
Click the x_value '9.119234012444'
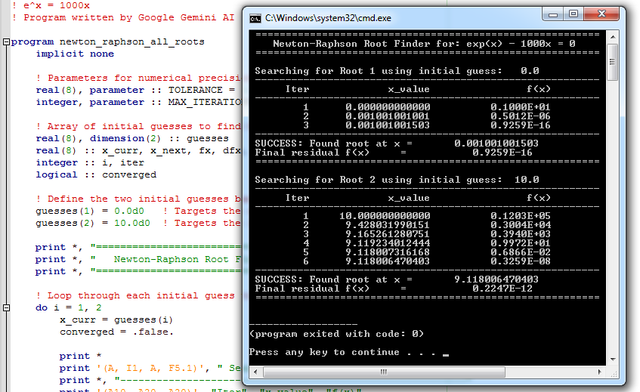387,243
